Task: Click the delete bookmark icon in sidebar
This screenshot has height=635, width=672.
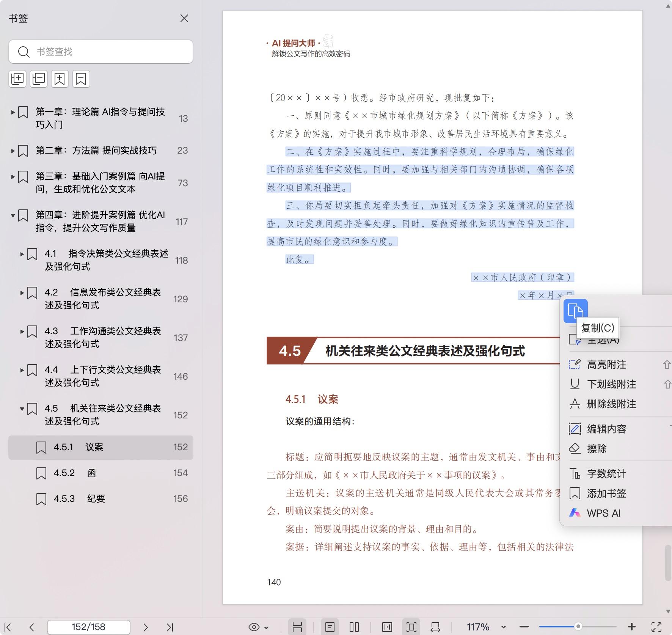Action: coord(81,79)
